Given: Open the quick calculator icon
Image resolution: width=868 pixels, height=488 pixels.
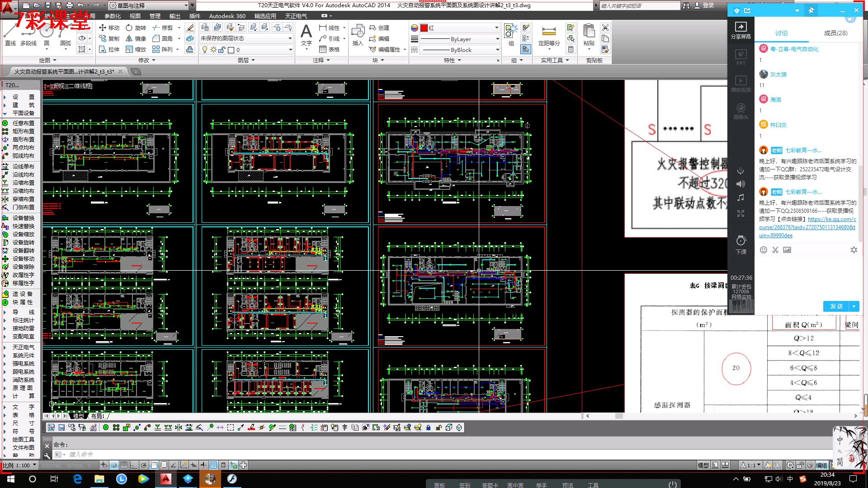Looking at the screenshot, I should point(571,49).
